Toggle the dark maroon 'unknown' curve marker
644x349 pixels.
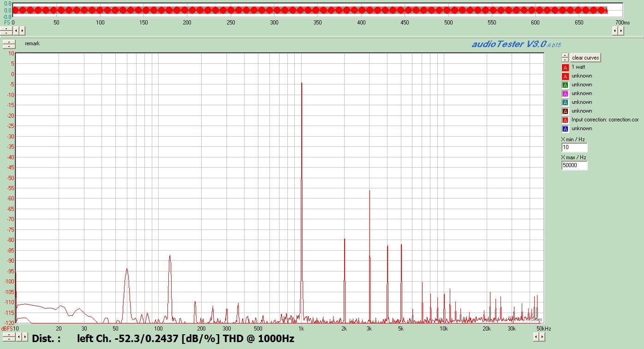coord(565,111)
